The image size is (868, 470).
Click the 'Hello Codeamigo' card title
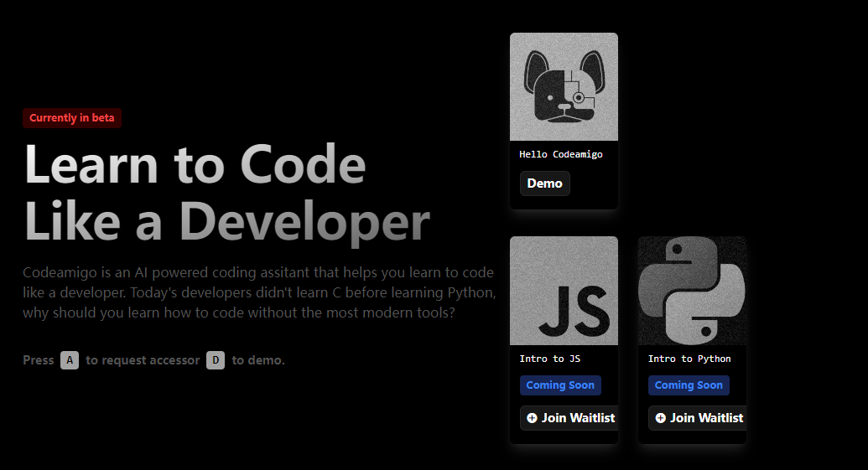(x=560, y=154)
